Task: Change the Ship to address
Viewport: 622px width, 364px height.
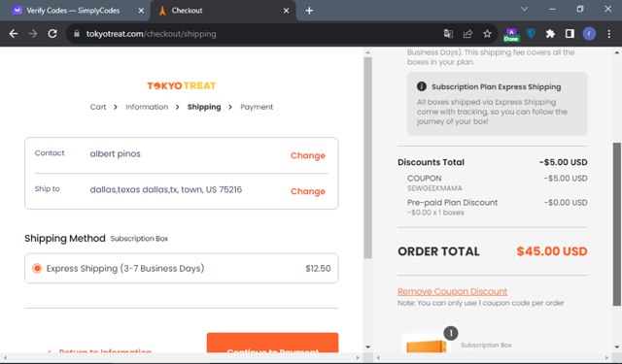Action: [308, 191]
